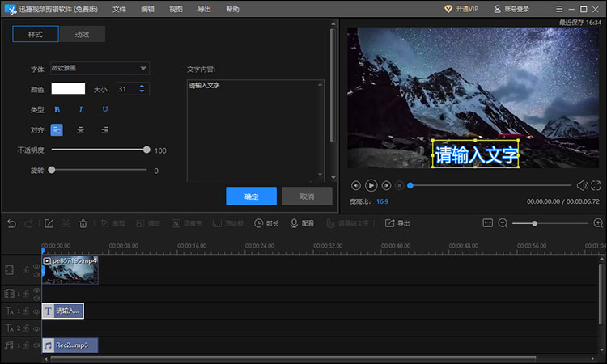Screen dimensions: 607x364
Task: Open the hamburger menu in the title bar
Action: [559, 9]
